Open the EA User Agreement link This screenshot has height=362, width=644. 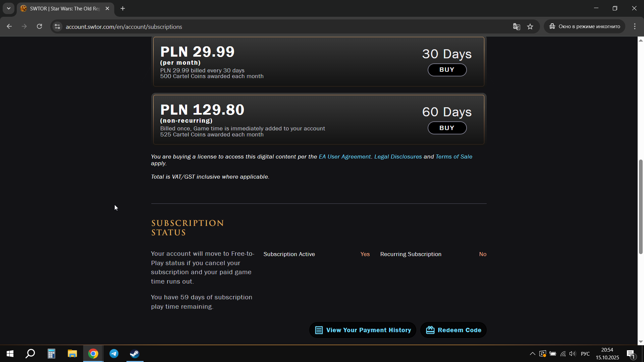point(344,157)
